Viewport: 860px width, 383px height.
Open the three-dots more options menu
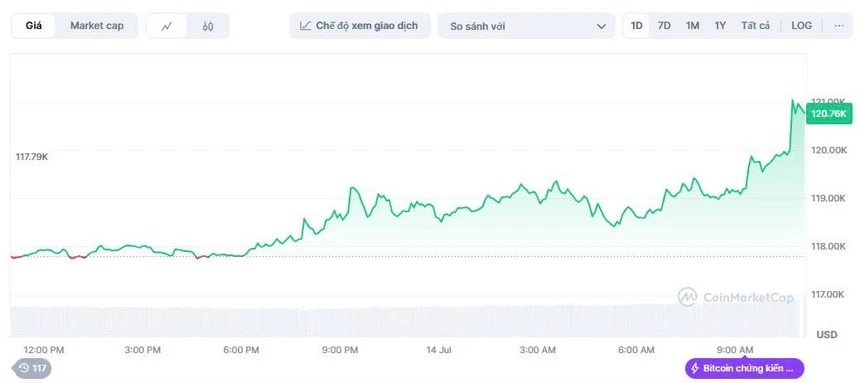tap(839, 25)
